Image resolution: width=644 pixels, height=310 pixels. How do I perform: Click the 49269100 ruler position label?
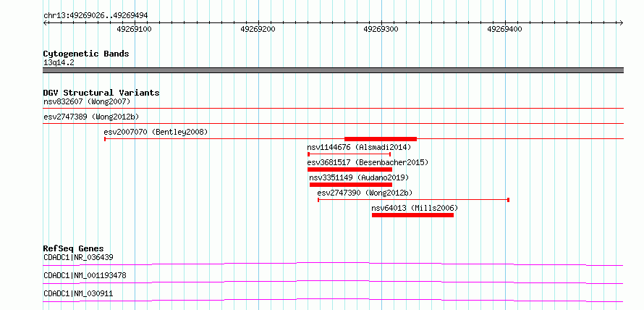(135, 29)
